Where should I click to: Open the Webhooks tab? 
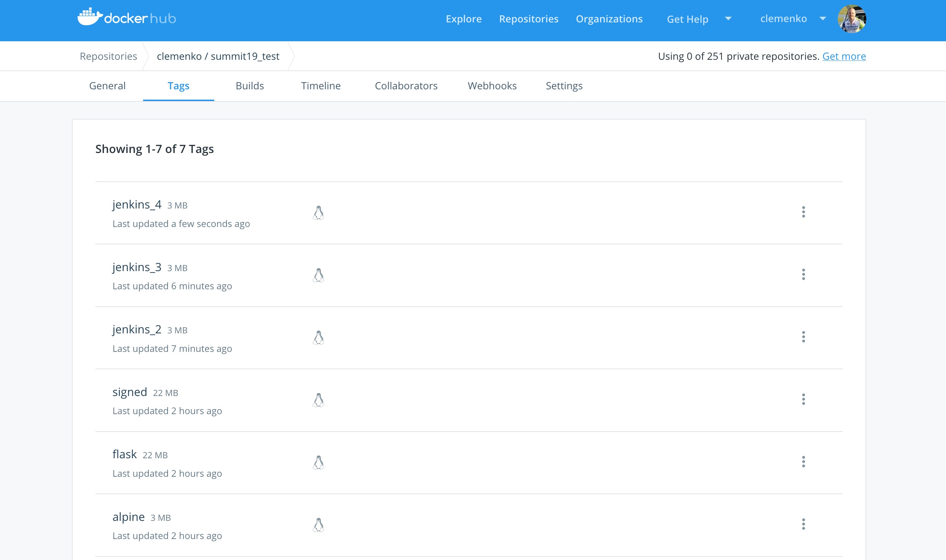[x=492, y=86]
